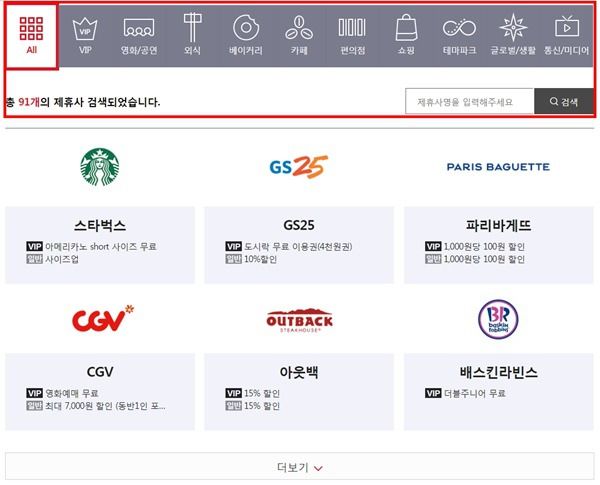Open the 쇼핑 shopping bag category
600x485 pixels.
coord(406,28)
